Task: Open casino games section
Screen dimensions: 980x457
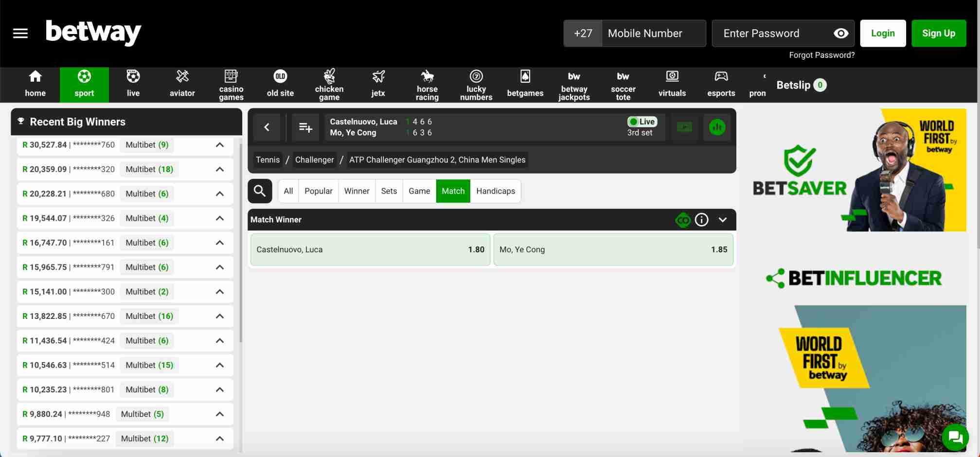Action: pyautogui.click(x=231, y=85)
